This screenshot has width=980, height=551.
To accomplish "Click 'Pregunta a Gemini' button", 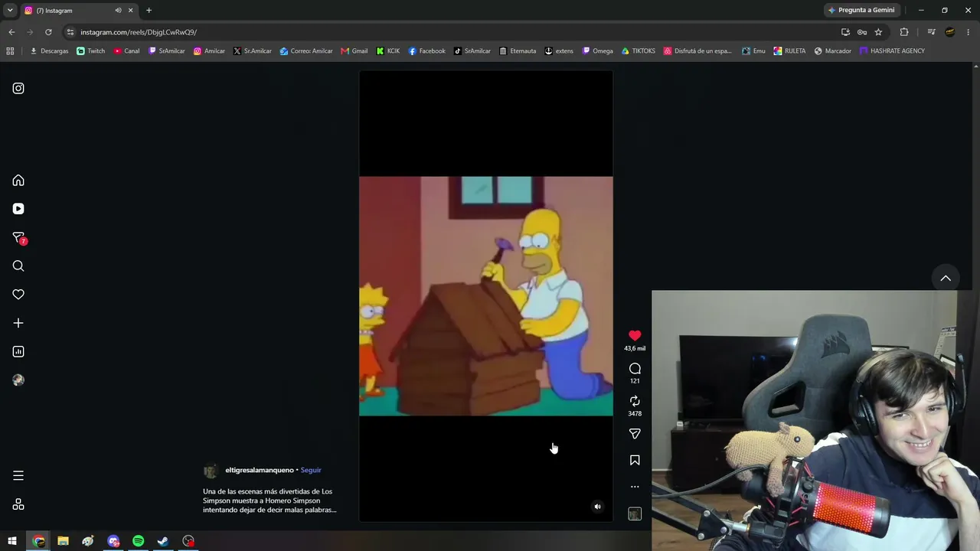I will point(861,10).
